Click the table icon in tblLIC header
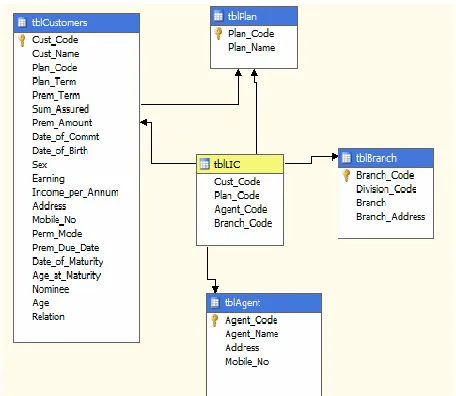456x396 pixels. point(204,164)
